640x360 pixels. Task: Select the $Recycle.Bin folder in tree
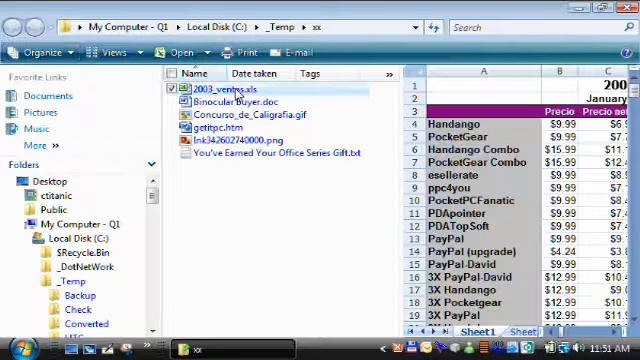pos(83,252)
